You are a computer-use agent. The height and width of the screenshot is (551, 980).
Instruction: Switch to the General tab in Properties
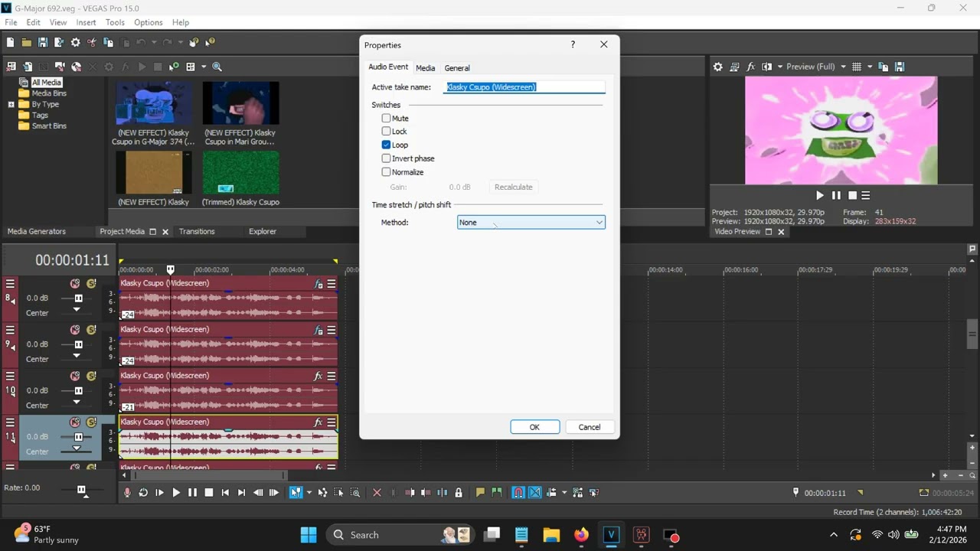tap(457, 68)
